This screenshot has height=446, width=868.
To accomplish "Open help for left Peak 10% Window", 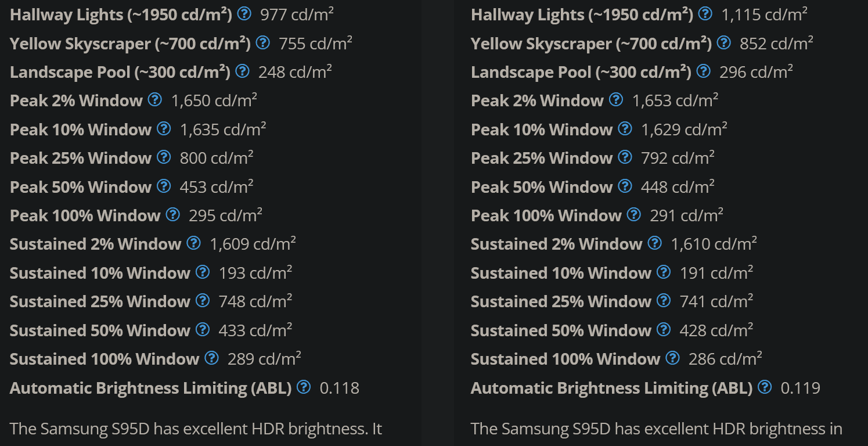I will 164,128.
